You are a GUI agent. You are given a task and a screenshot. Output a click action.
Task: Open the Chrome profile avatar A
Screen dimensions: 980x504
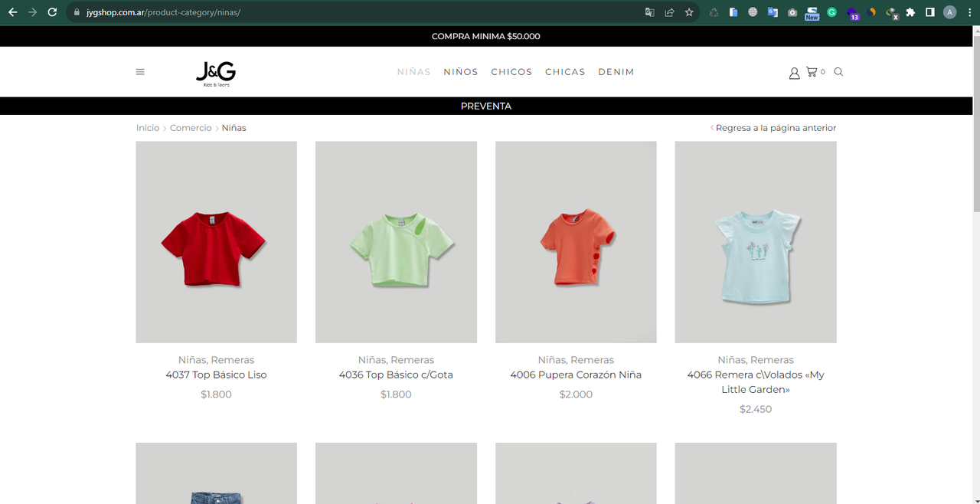[949, 12]
